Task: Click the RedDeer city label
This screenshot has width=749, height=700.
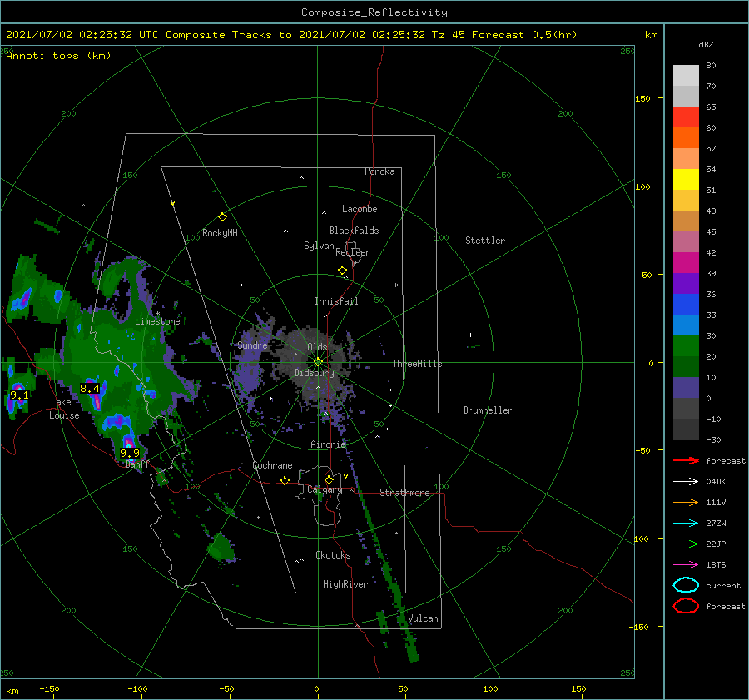Action: (x=353, y=252)
